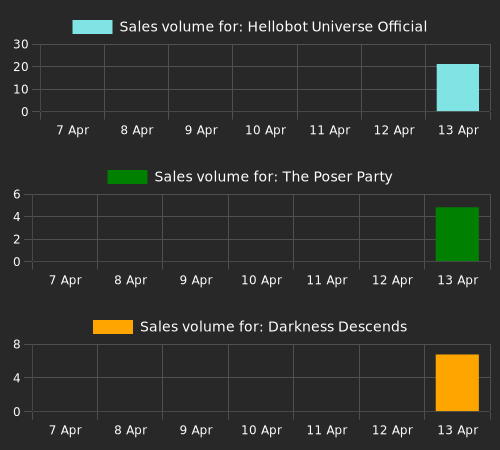Screen dimensions: 500x450
Task: Click legend text 'Sales volume for: The Poser Party'
Action: [273, 177]
